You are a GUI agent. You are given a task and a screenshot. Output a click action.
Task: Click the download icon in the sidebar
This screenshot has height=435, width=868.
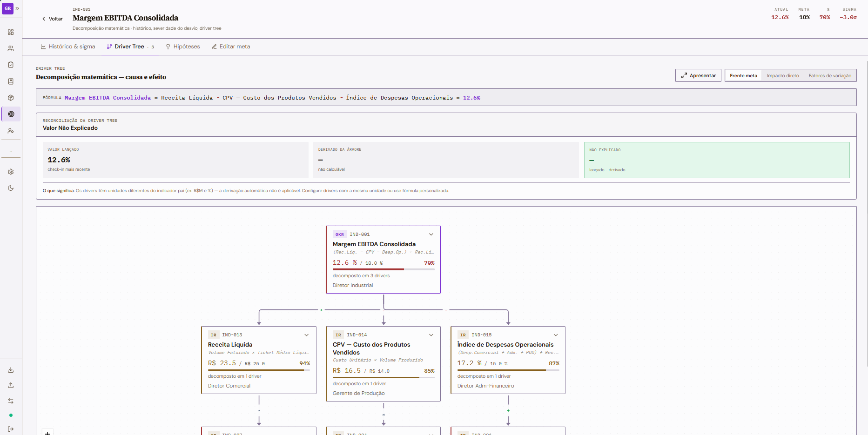coord(11,370)
